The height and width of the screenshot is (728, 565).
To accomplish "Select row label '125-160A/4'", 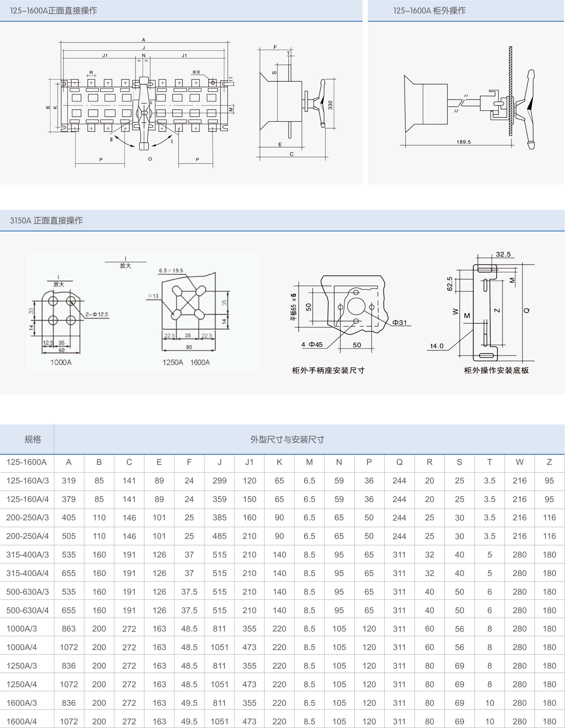I will point(27,499).
